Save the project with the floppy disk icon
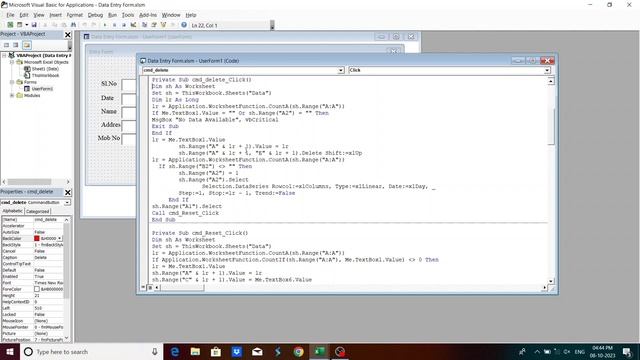Image resolution: width=640 pixels, height=360 pixels. 34,25
